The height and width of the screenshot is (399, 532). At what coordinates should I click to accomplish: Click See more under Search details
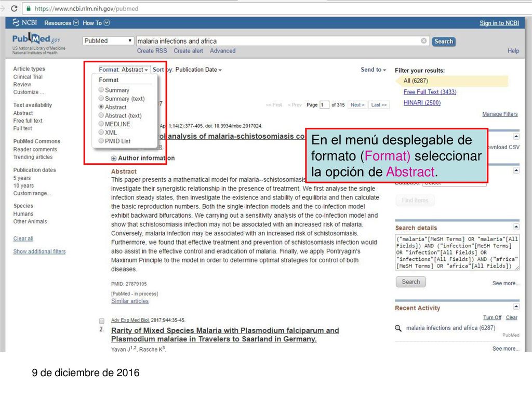pos(506,283)
